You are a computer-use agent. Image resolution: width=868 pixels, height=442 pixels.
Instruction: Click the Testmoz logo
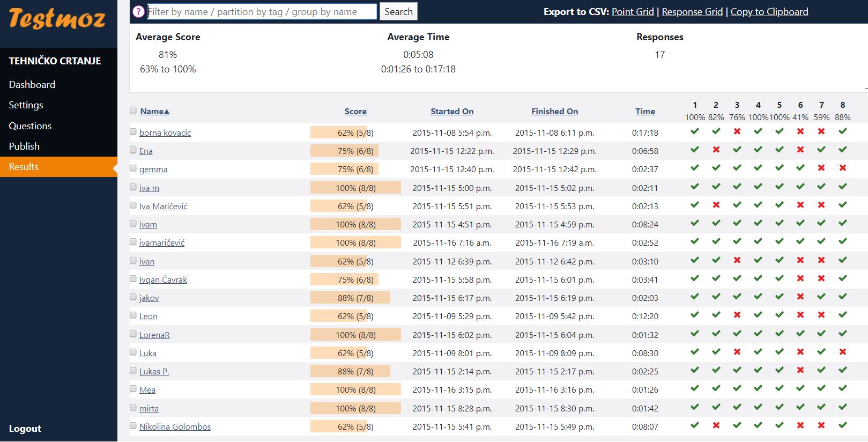[x=57, y=19]
